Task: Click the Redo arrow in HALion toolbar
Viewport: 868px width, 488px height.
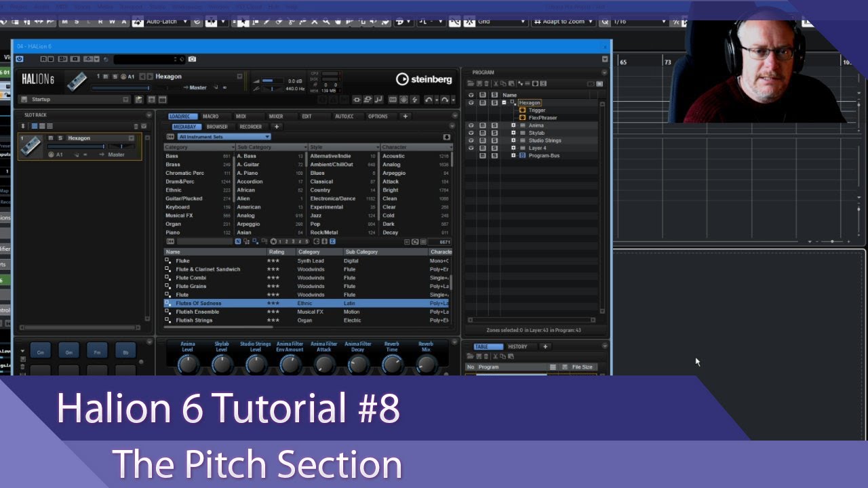Action: 444,100
